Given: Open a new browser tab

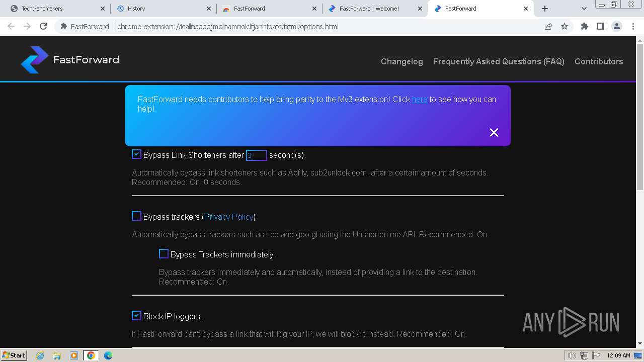Looking at the screenshot, I should (x=545, y=9).
